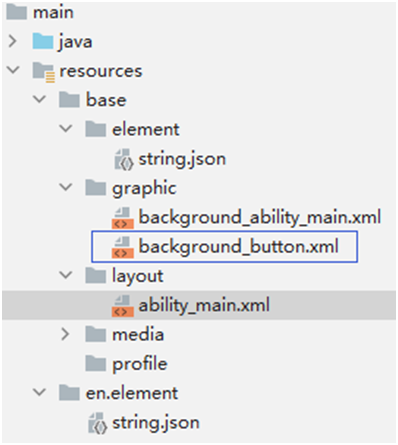Expand the media folder arrow
This screenshot has height=445, width=398.
pos(65,334)
